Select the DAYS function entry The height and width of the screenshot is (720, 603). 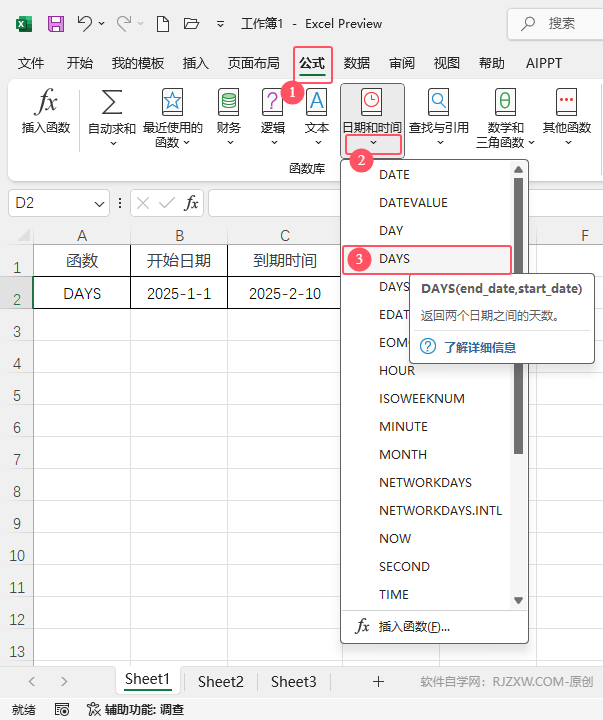tap(427, 259)
